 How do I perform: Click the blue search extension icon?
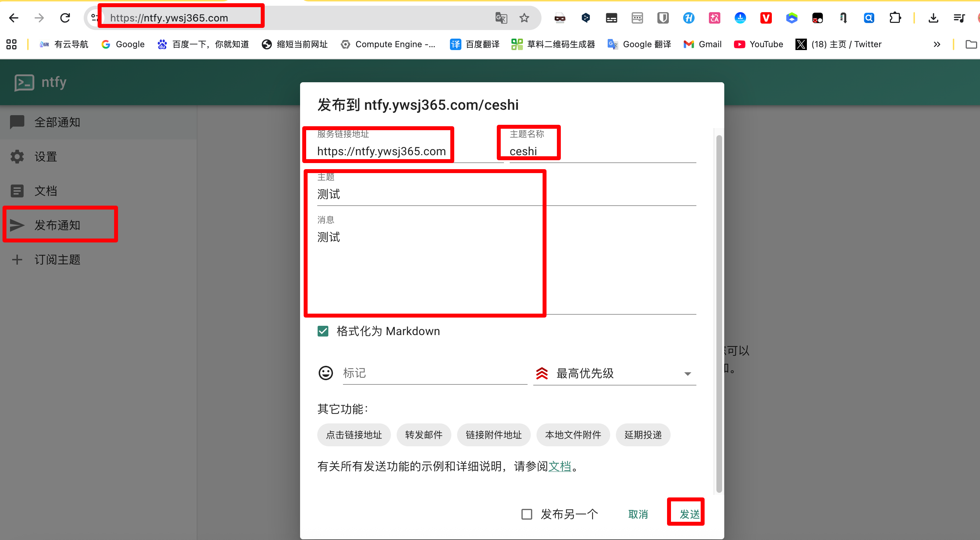click(869, 18)
